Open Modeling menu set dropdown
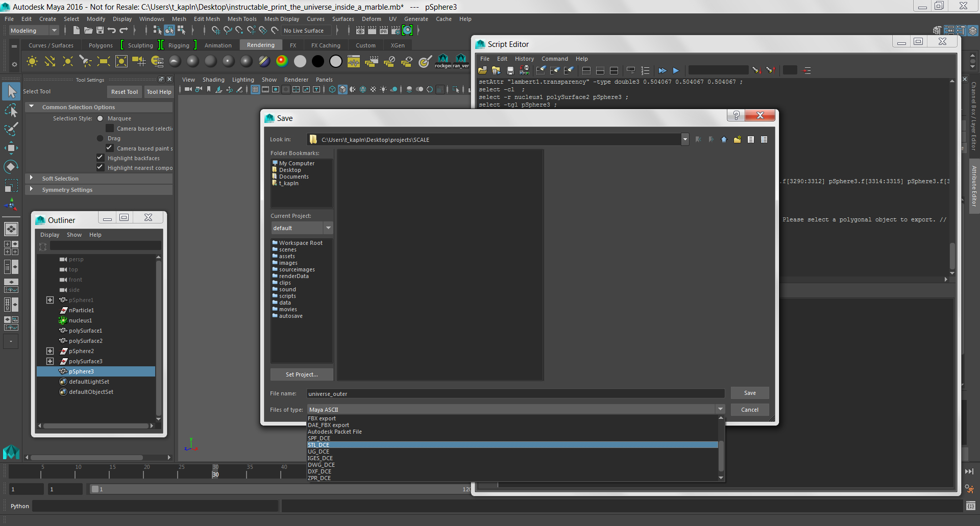 pyautogui.click(x=34, y=31)
